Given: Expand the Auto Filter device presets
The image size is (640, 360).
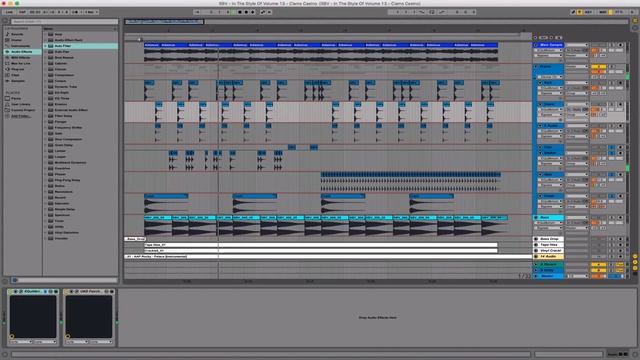Looking at the screenshot, I should tap(45, 46).
